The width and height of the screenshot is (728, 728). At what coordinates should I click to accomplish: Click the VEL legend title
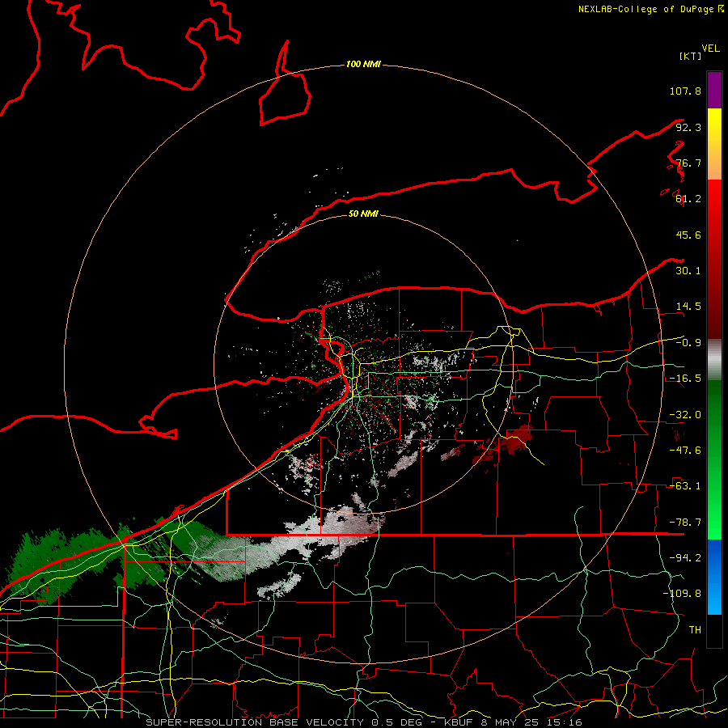point(710,49)
